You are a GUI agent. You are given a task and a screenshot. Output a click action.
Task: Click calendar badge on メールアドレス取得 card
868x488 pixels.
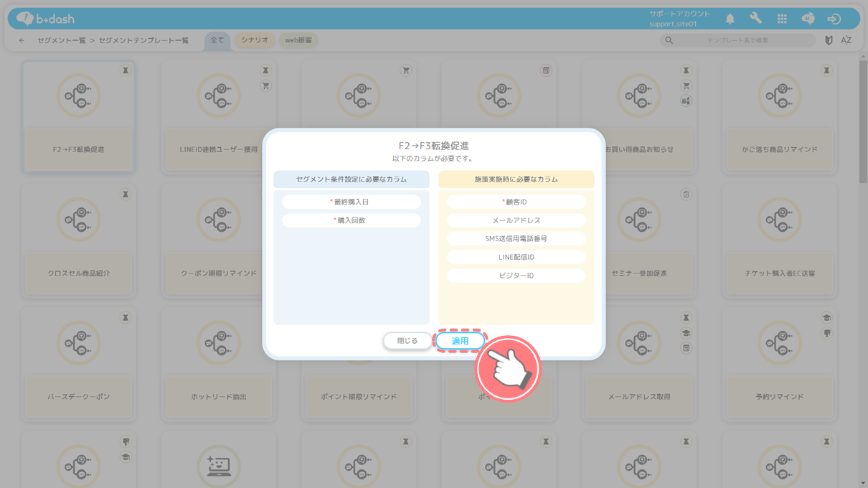pos(686,348)
